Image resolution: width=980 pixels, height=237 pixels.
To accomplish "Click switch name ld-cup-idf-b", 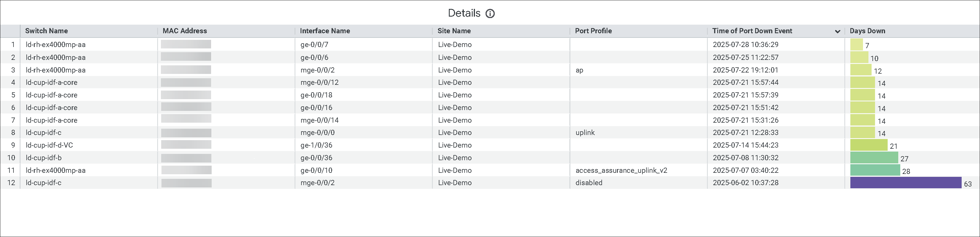I will [43, 158].
